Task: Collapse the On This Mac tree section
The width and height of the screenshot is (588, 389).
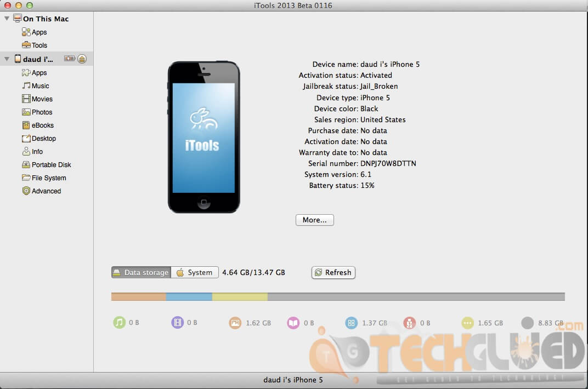Action: pyautogui.click(x=7, y=18)
